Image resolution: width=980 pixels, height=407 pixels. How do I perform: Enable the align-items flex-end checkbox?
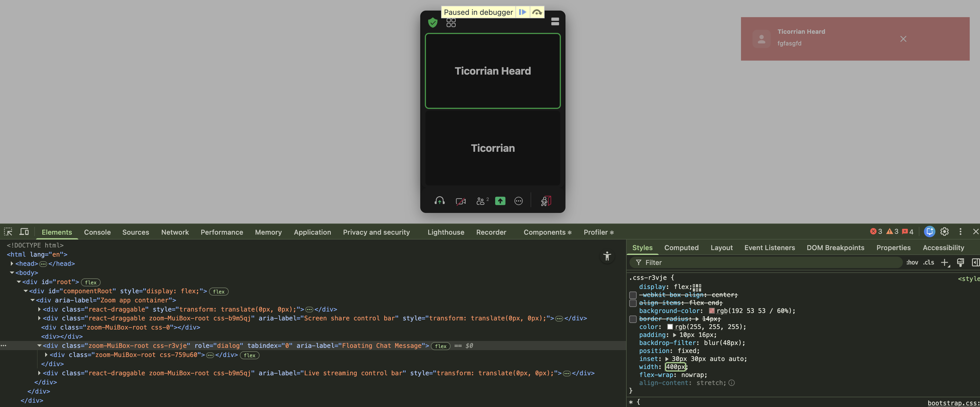633,303
